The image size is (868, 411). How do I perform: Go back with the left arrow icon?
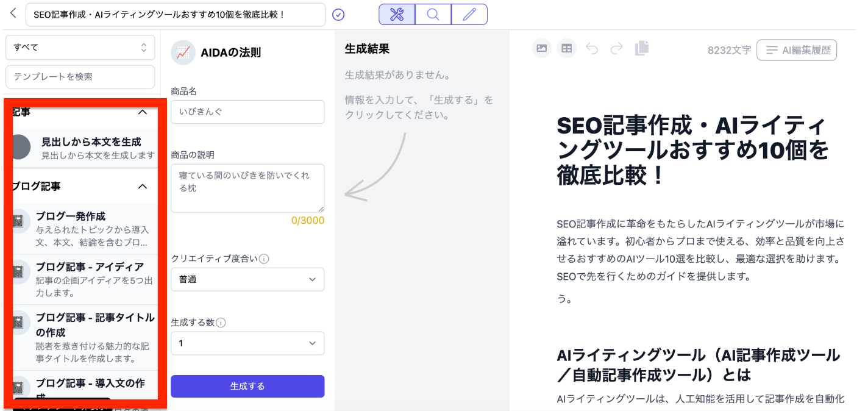[13, 13]
